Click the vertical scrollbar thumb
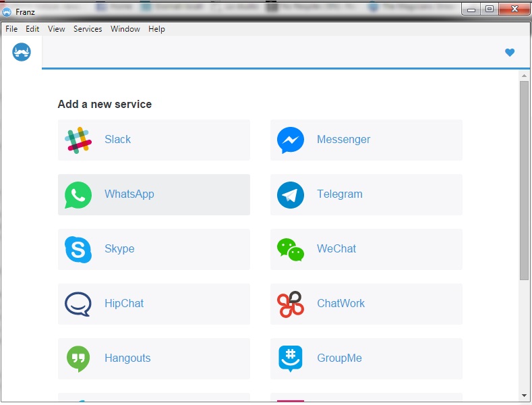Viewport: 532px width, 405px height. point(524,180)
